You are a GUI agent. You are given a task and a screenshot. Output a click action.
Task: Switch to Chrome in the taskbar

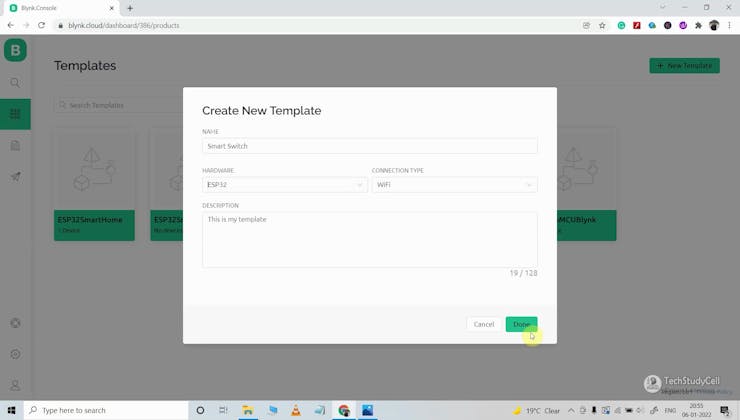(x=344, y=411)
